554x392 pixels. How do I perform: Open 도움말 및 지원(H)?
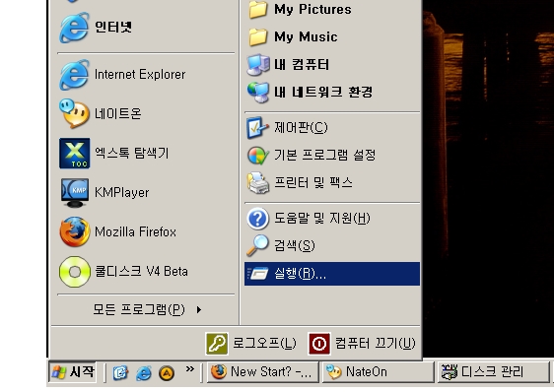point(332,219)
